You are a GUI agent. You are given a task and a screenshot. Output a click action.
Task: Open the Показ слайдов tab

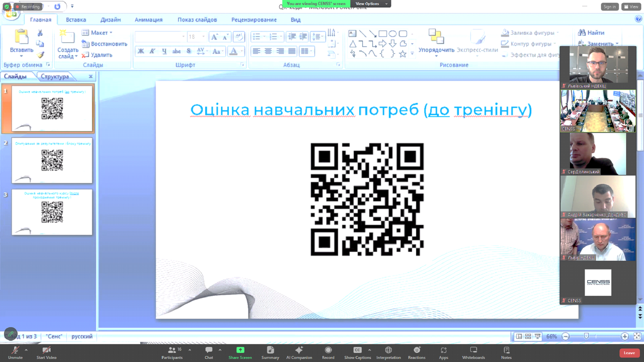pyautogui.click(x=197, y=20)
